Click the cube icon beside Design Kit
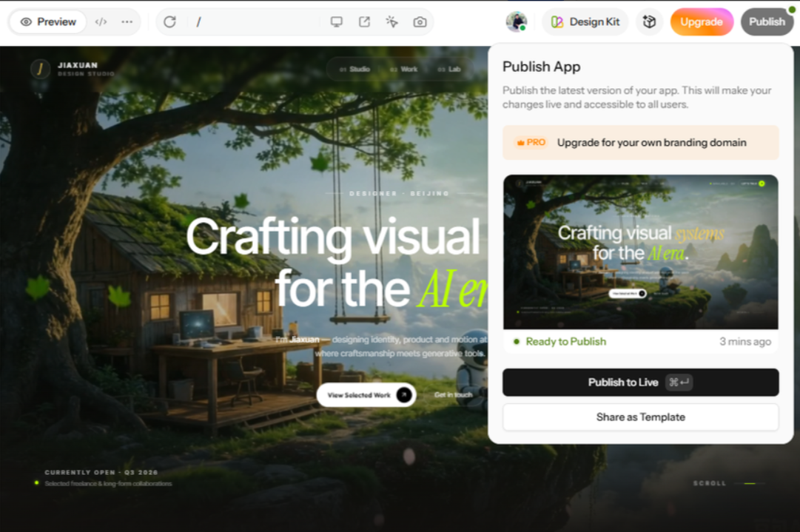The width and height of the screenshot is (800, 532). [649, 22]
